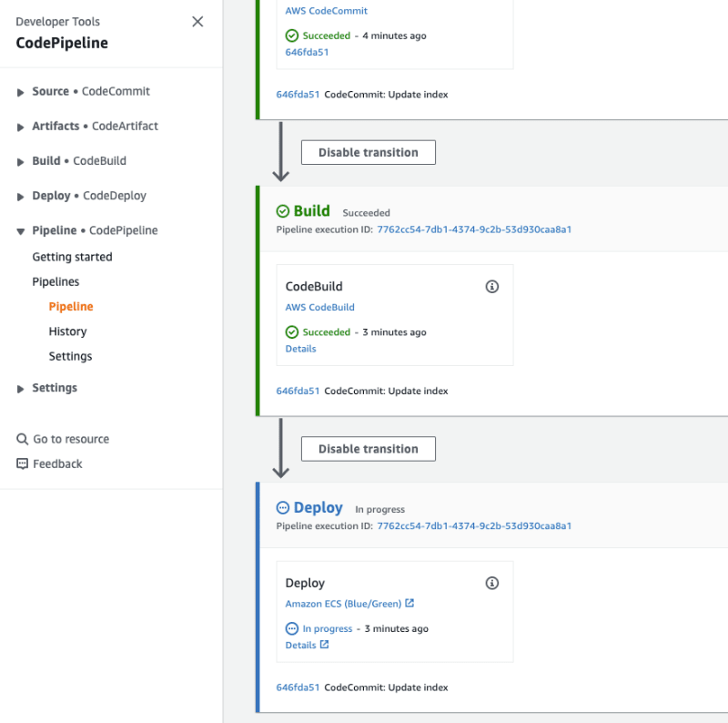Viewport: 728px width, 723px height.
Task: Click the Build stage succeeded checkmark icon
Action: [283, 211]
